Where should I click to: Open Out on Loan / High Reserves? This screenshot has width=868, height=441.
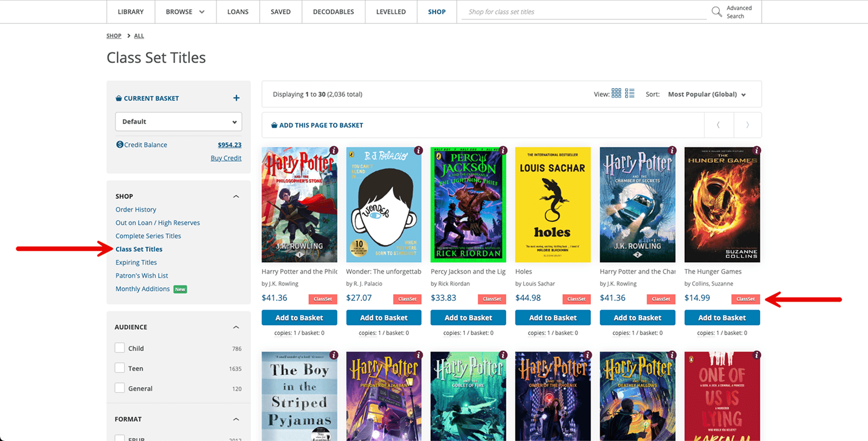[x=158, y=223]
